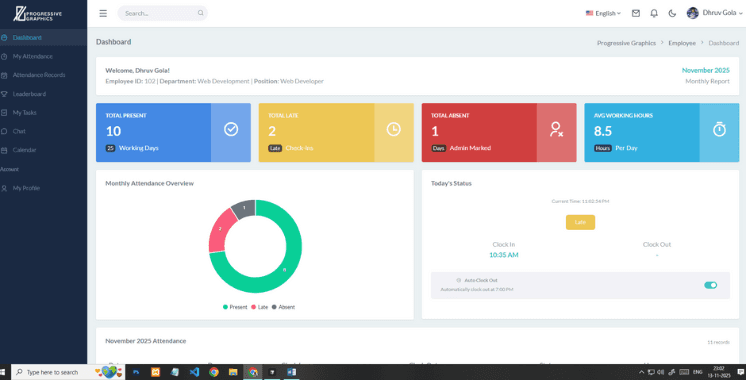This screenshot has width=746, height=380.
Task: Click the Total Late clock icon
Action: tap(393, 129)
